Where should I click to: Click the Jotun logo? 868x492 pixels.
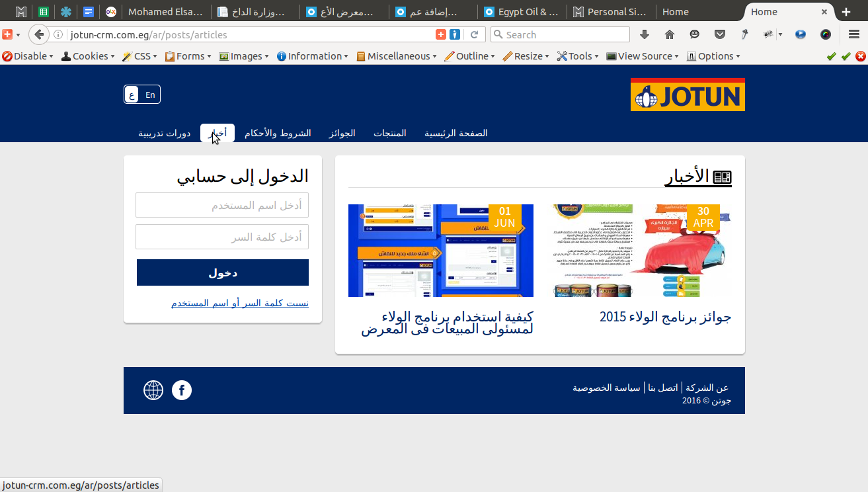coord(688,95)
